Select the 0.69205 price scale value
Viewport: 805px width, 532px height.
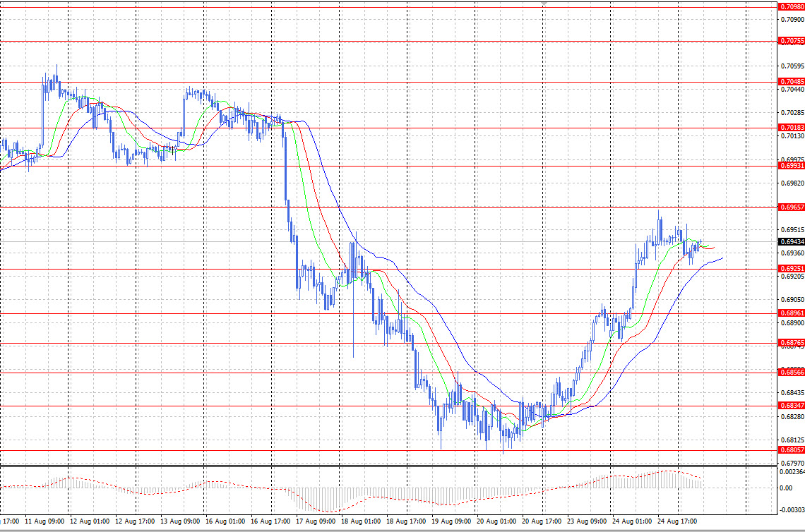(792, 277)
